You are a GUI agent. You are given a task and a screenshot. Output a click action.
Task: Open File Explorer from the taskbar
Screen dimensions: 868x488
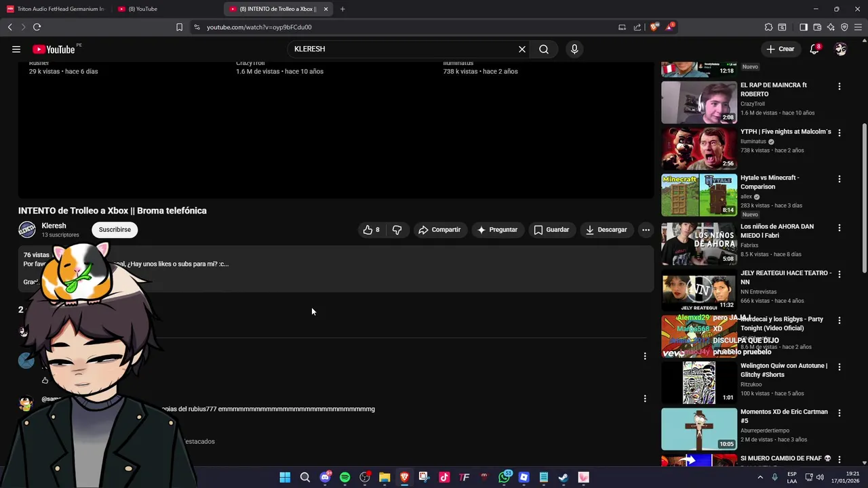[x=384, y=477]
